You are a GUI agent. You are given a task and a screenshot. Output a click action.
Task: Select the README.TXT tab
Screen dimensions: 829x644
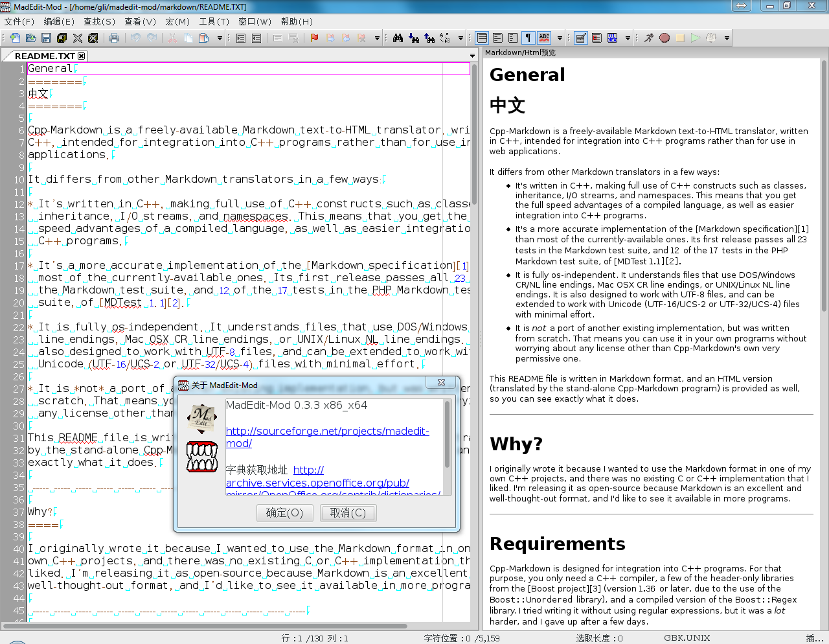coord(45,56)
